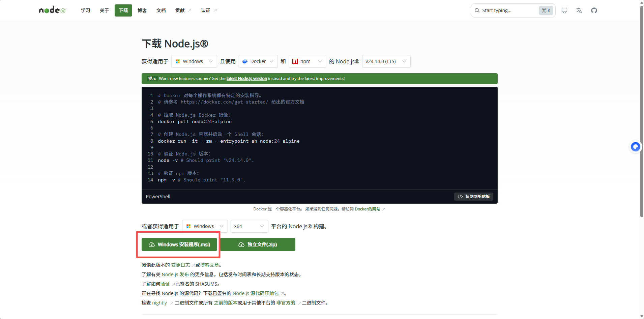Select the 下载 nav tab
Image resolution: width=644 pixels, height=319 pixels.
pyautogui.click(x=123, y=10)
